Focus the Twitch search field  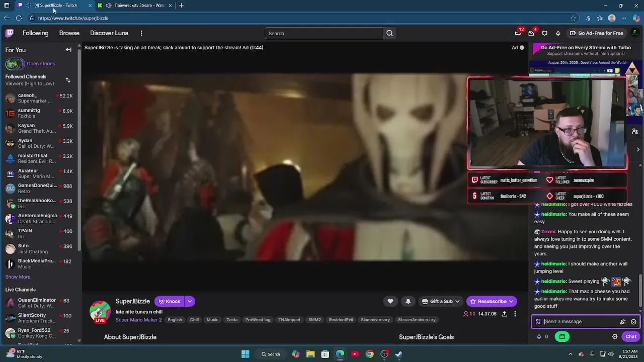point(324,33)
